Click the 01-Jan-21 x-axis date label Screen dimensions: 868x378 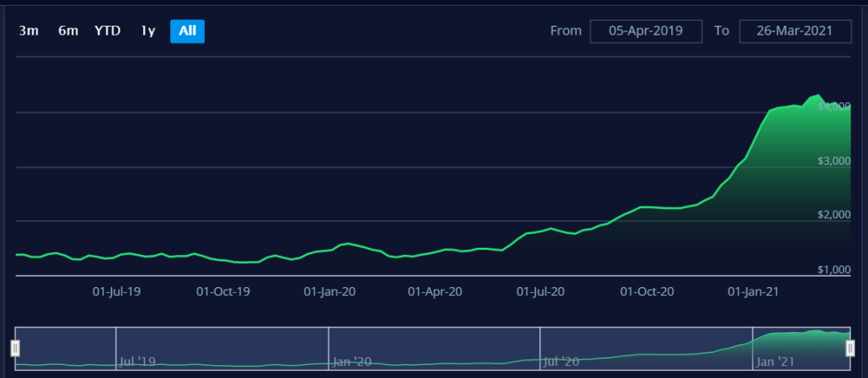coord(753,291)
